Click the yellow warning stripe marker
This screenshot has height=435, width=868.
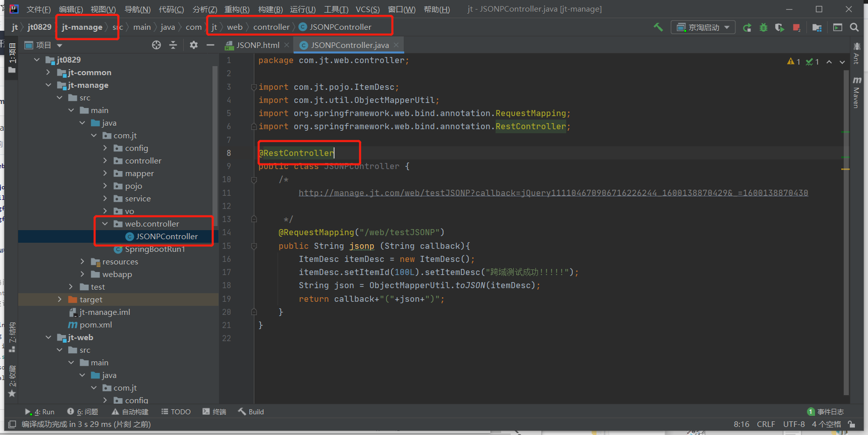coord(845,169)
